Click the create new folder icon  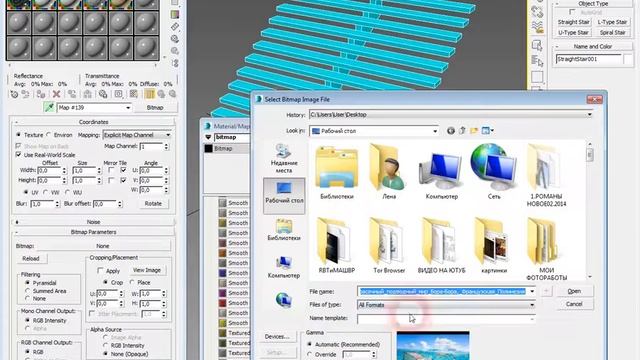click(474, 131)
